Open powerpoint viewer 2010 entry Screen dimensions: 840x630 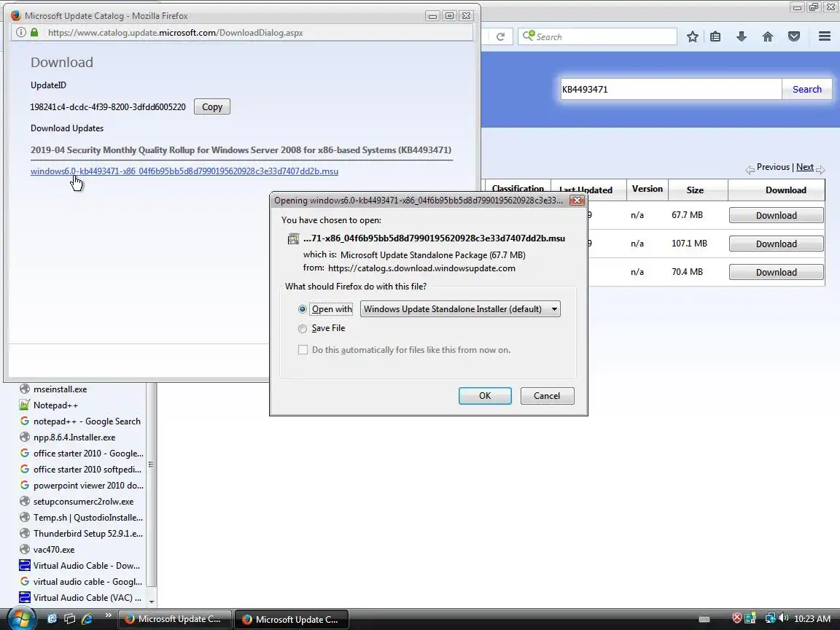[x=87, y=486]
